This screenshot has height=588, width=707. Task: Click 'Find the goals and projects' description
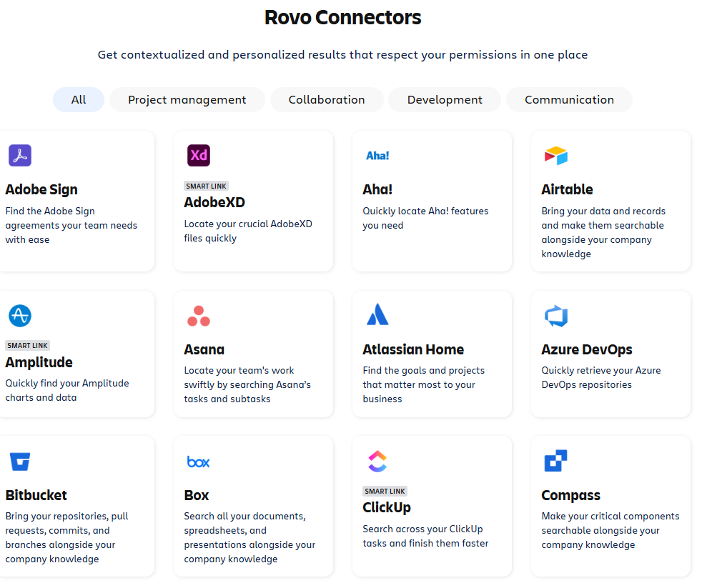pos(423,385)
